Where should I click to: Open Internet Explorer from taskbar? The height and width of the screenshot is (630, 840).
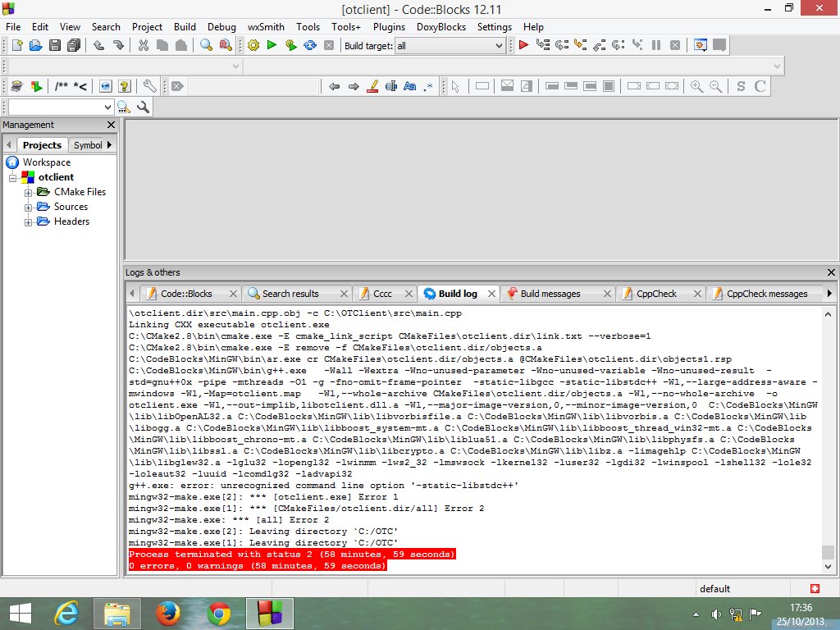coord(67,614)
